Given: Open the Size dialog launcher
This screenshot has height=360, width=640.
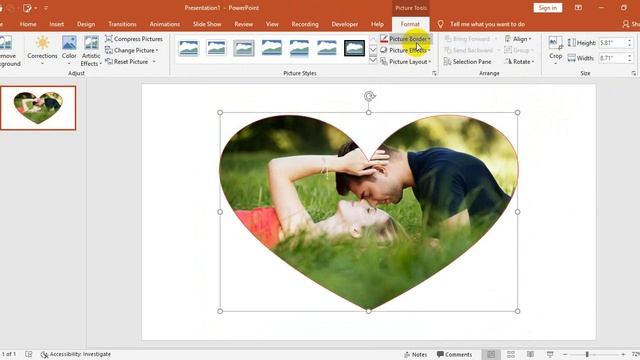Looking at the screenshot, I should coord(633,73).
